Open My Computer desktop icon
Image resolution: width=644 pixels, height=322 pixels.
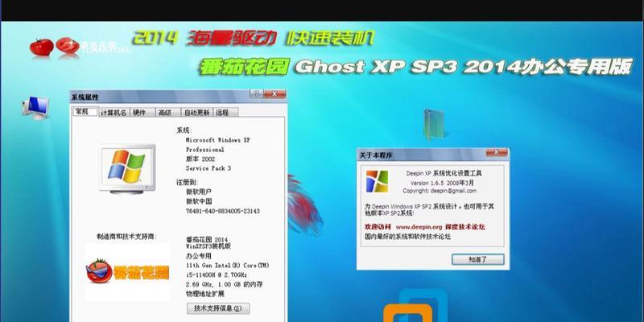35,108
